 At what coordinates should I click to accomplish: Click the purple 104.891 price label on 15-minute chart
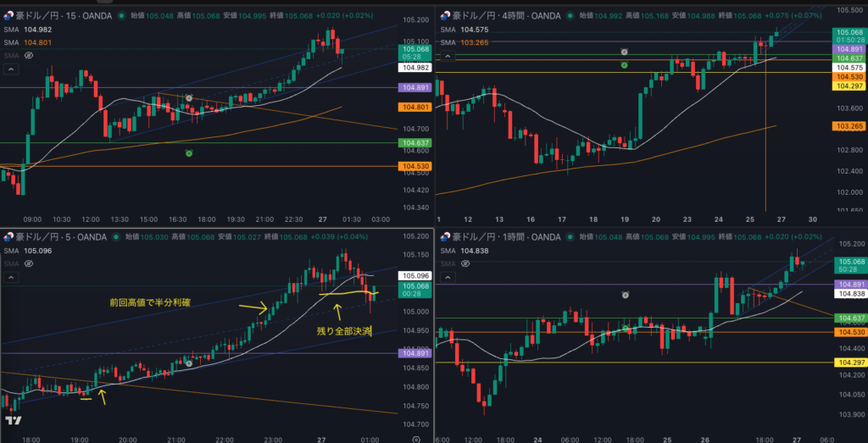(x=416, y=87)
